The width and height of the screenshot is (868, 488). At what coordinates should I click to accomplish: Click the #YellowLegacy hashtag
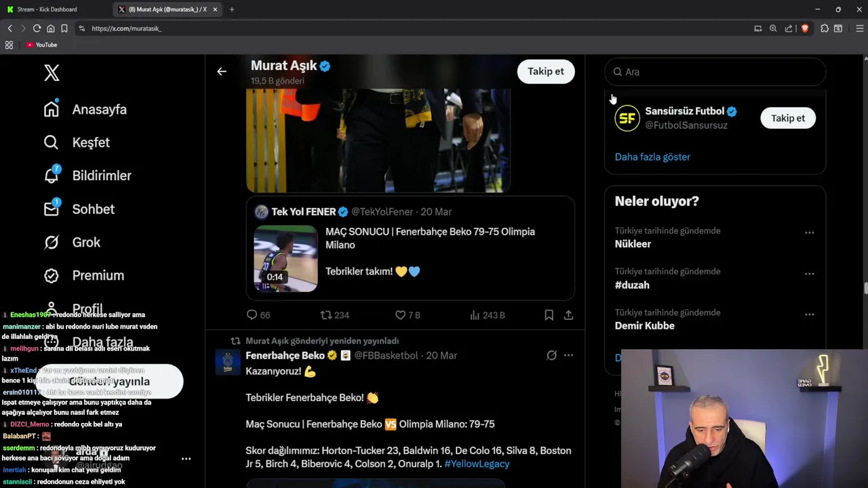(x=477, y=464)
